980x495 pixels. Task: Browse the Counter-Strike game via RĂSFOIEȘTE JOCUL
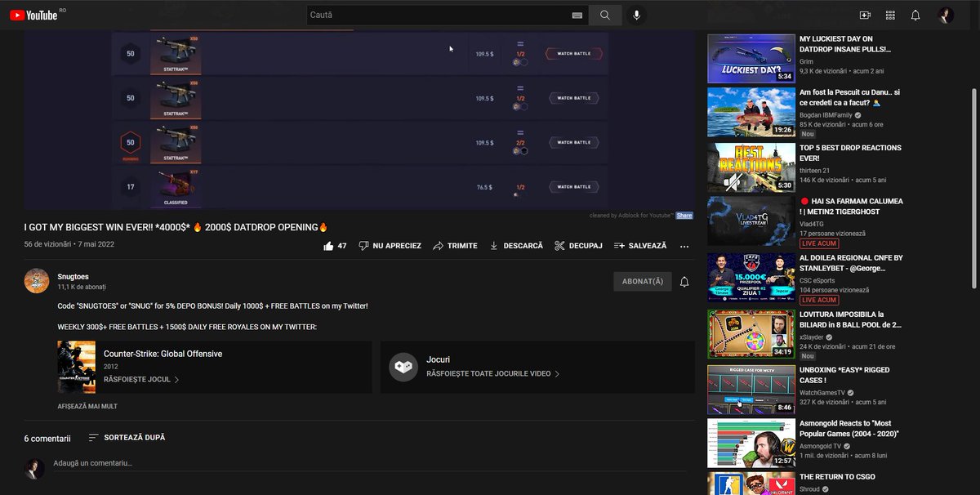click(141, 380)
